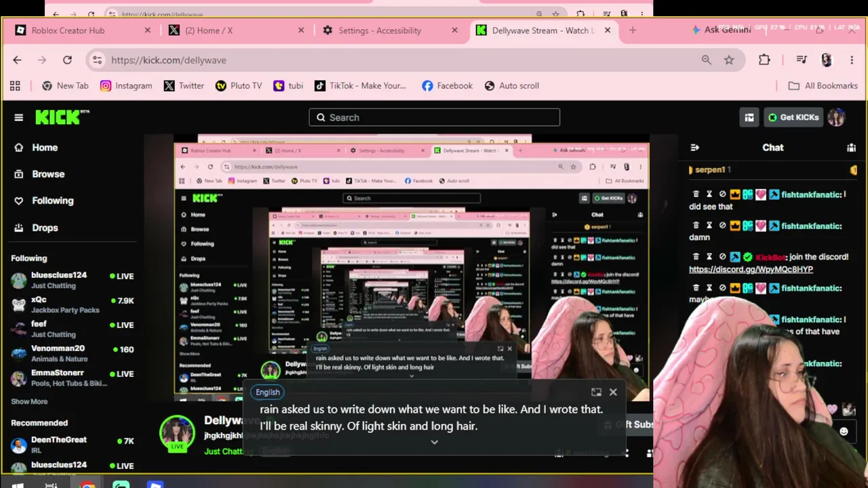Collapse the Chat panel
Image resolution: width=868 pixels, height=488 pixels.
point(694,147)
